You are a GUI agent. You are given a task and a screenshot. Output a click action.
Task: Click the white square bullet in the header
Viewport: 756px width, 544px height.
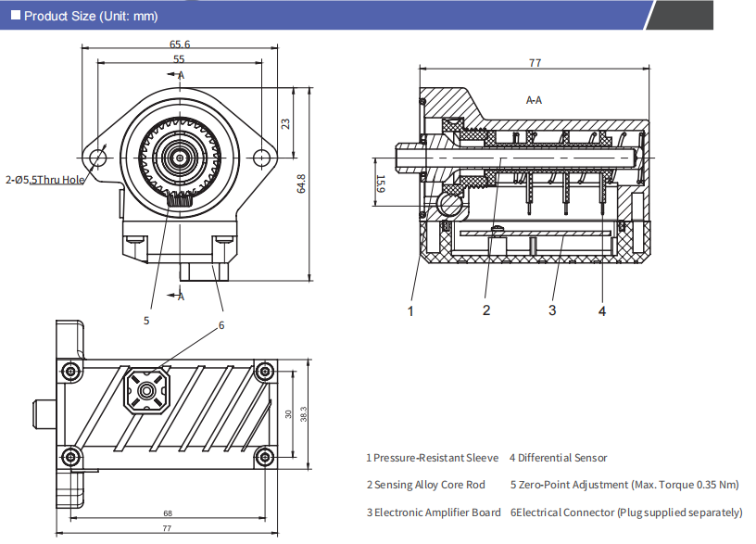point(16,16)
